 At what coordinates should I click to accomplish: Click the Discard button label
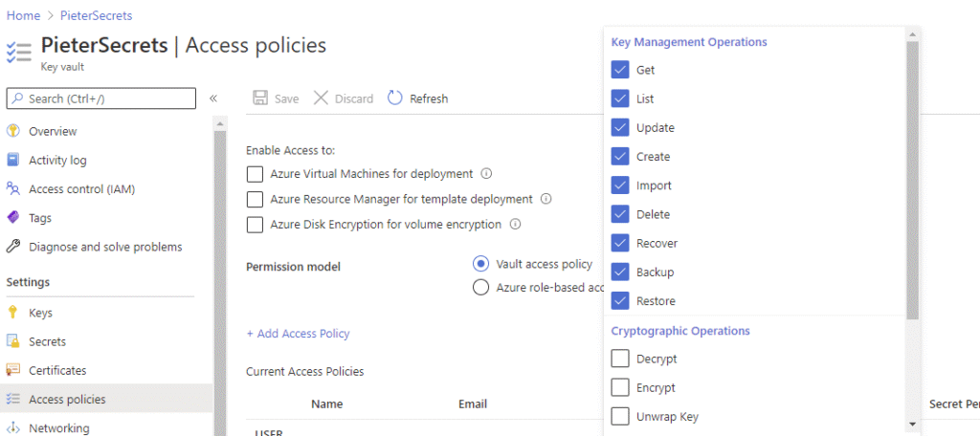click(354, 98)
